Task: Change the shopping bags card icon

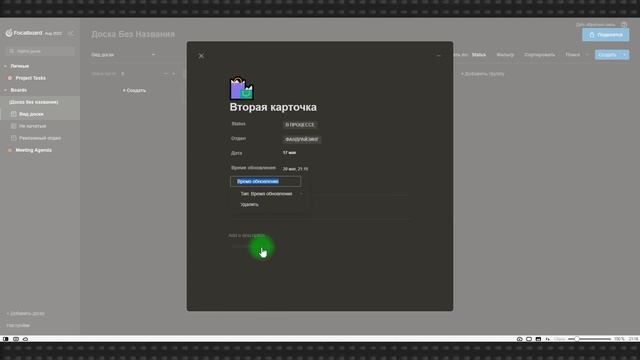Action: (241, 88)
